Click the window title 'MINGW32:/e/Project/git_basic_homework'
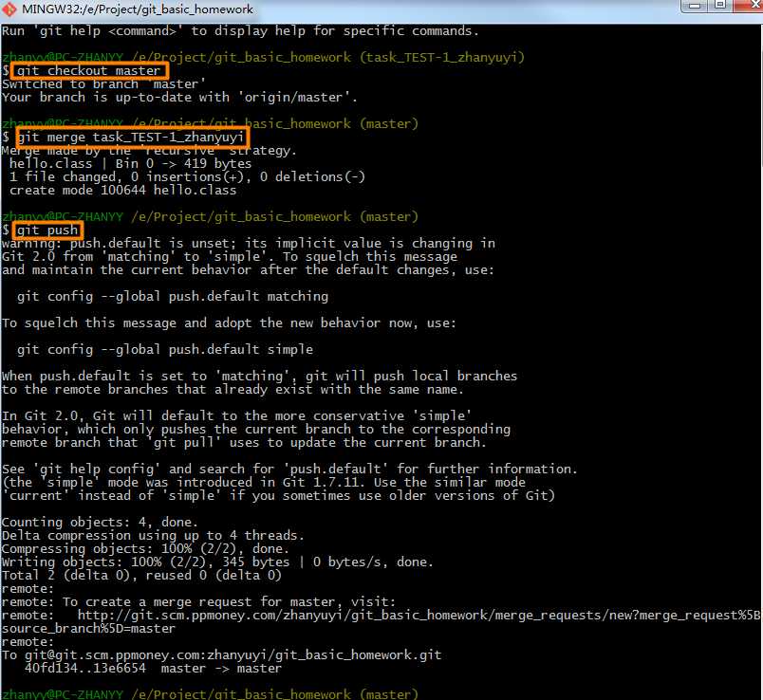This screenshot has height=700, width=763. coord(138,9)
